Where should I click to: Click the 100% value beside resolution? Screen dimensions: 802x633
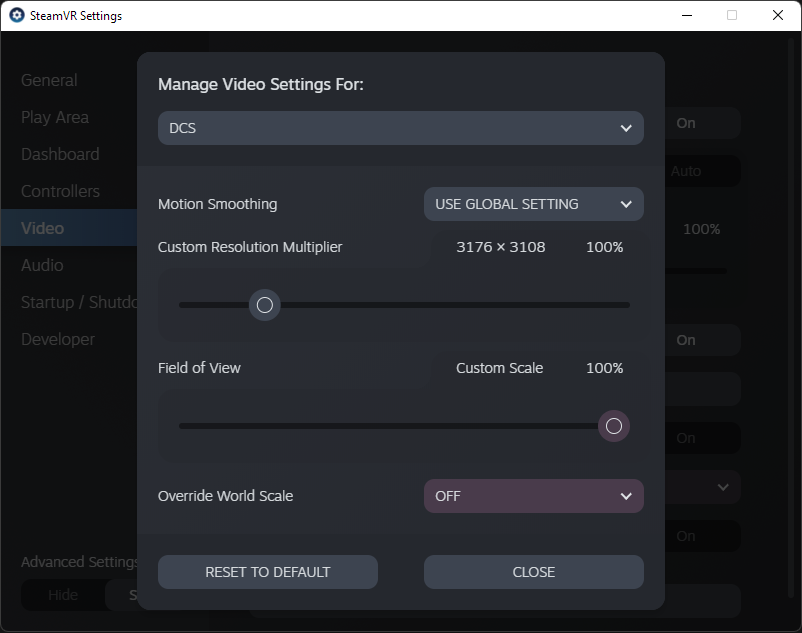[x=605, y=247]
